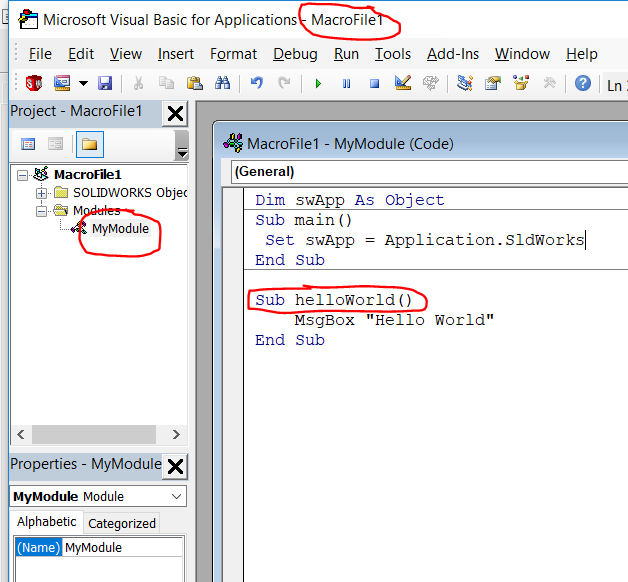Image resolution: width=628 pixels, height=582 pixels.
Task: Save the macro with the floppy icon
Action: [x=105, y=83]
